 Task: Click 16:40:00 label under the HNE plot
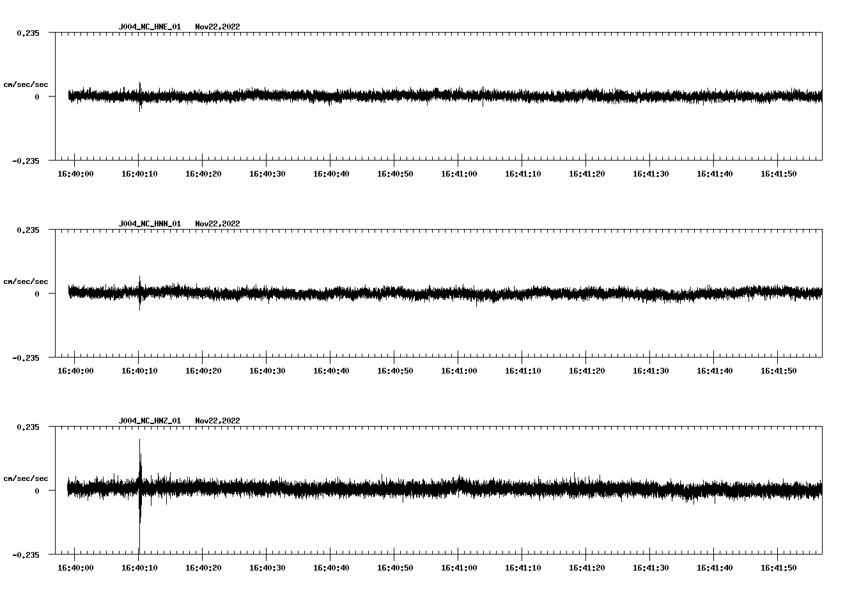[x=75, y=174]
